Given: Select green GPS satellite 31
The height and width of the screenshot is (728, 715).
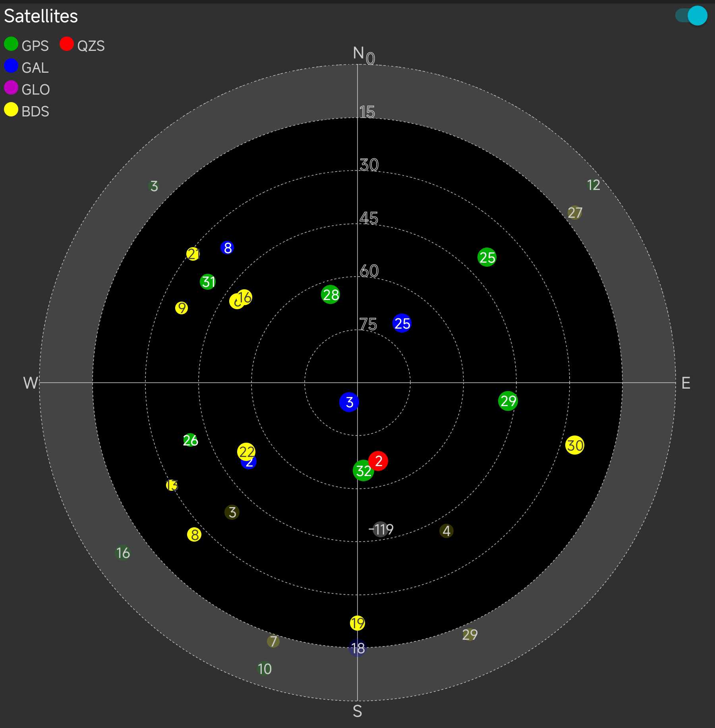Looking at the screenshot, I should [208, 282].
